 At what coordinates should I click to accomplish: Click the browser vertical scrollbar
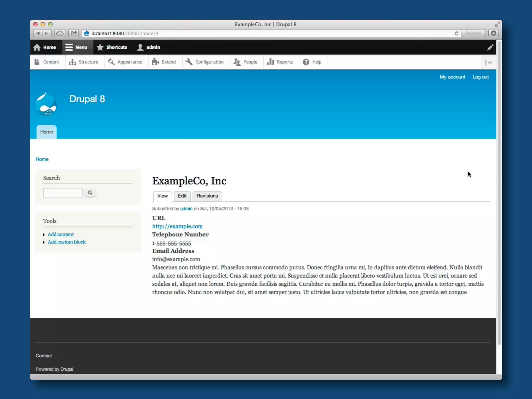[499, 192]
